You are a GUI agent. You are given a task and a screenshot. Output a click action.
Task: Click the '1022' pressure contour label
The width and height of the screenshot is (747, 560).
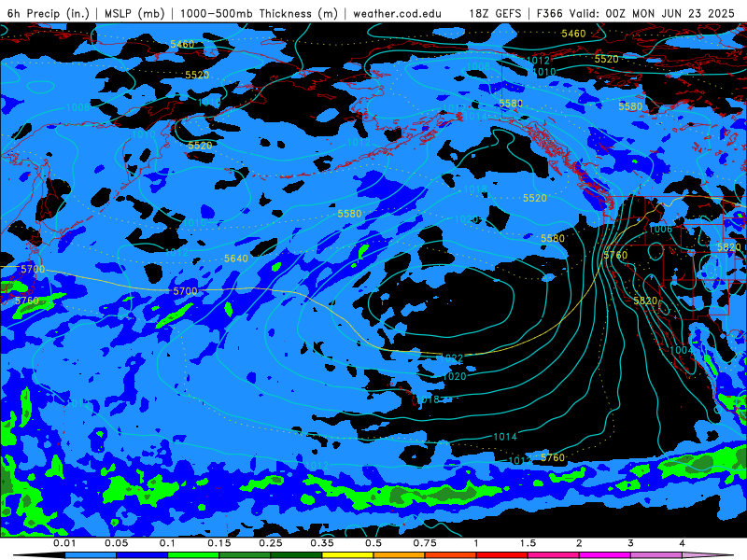click(451, 357)
